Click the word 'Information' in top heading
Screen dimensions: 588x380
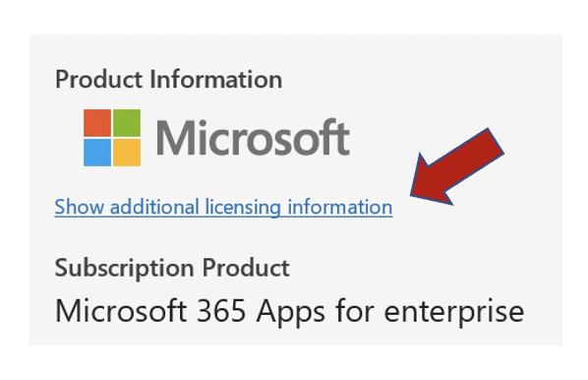tap(216, 79)
